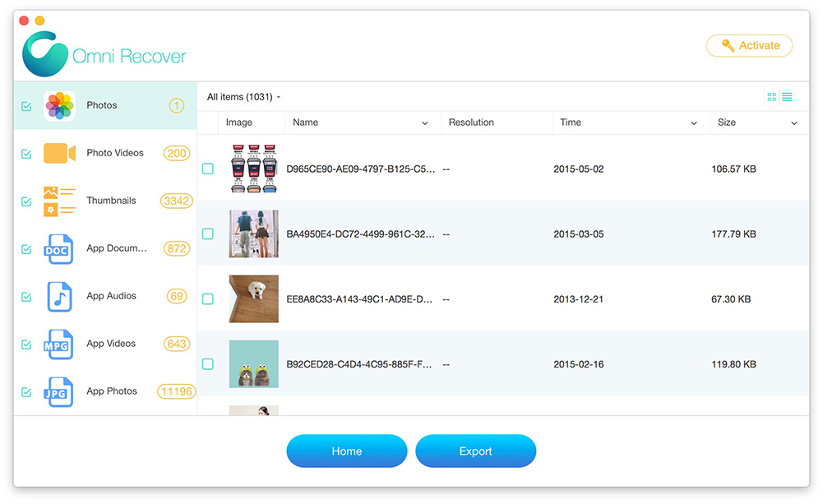Click the App Photos count badge 11196

pos(176,391)
